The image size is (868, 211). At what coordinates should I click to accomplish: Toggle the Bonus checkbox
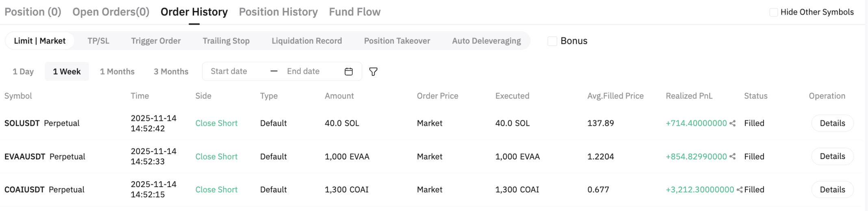point(552,41)
